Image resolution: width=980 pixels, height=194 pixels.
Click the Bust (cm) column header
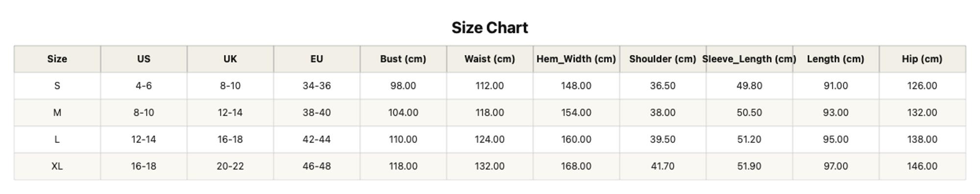point(403,59)
